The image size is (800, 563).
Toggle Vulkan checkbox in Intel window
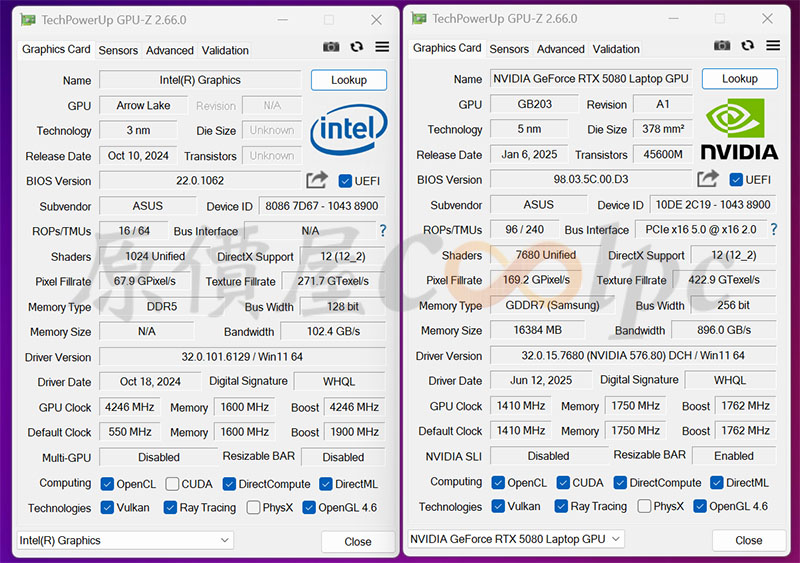(x=107, y=507)
